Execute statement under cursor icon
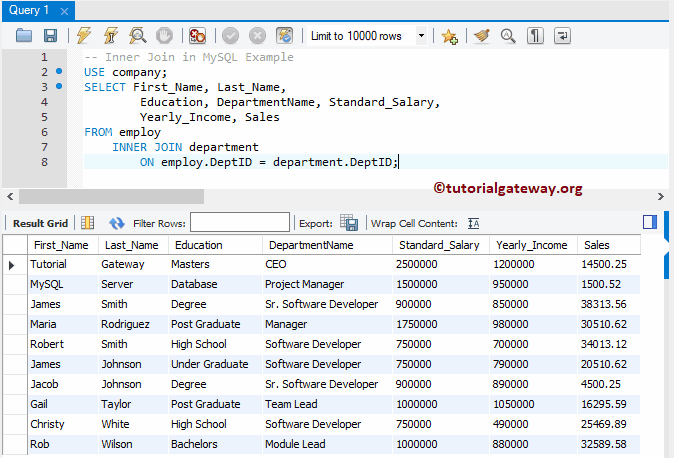 (x=110, y=35)
